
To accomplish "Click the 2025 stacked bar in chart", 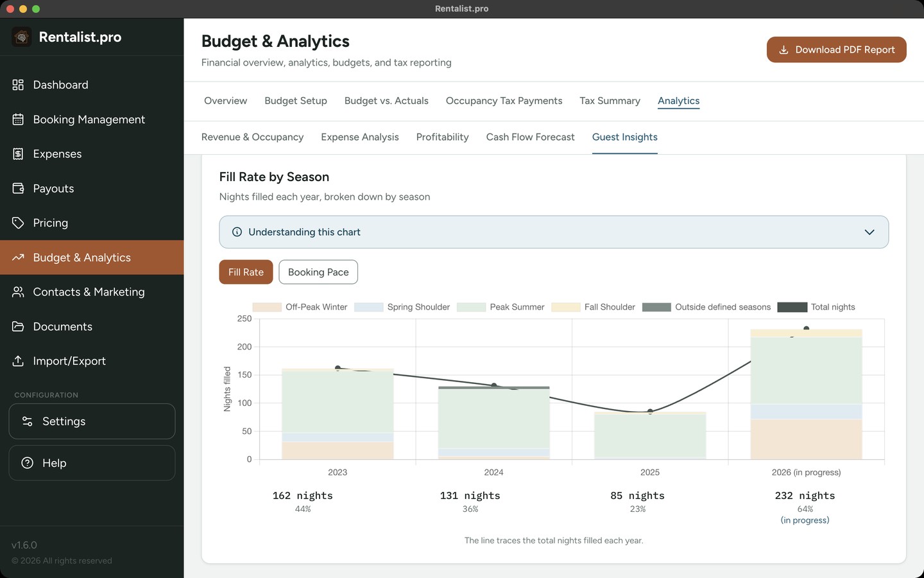I will 650,436.
